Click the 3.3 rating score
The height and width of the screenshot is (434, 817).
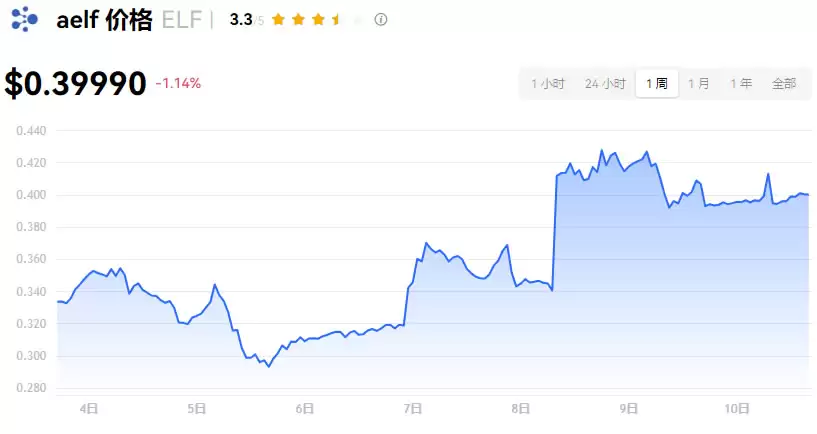tap(240, 19)
